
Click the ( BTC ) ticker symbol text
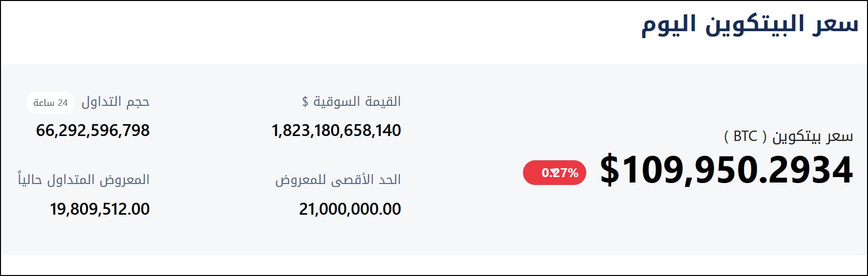745,137
